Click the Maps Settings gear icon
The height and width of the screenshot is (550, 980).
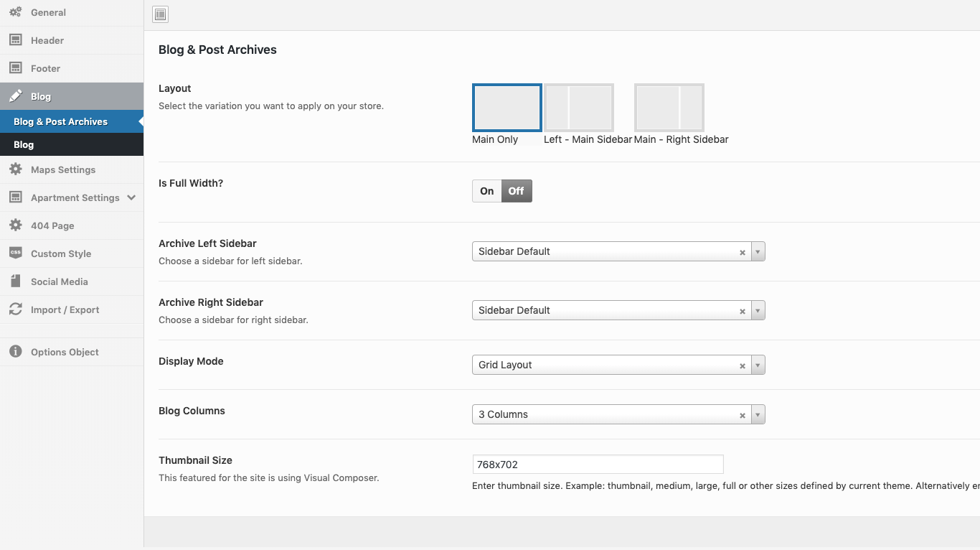click(x=15, y=169)
